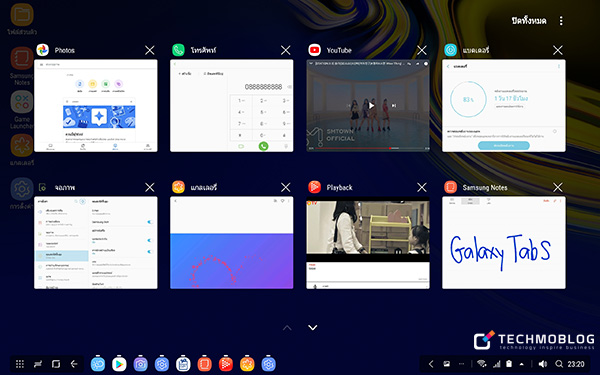Screen dimensions: 600x375
Task: Open the three-dot overflow menu
Action: (561, 21)
